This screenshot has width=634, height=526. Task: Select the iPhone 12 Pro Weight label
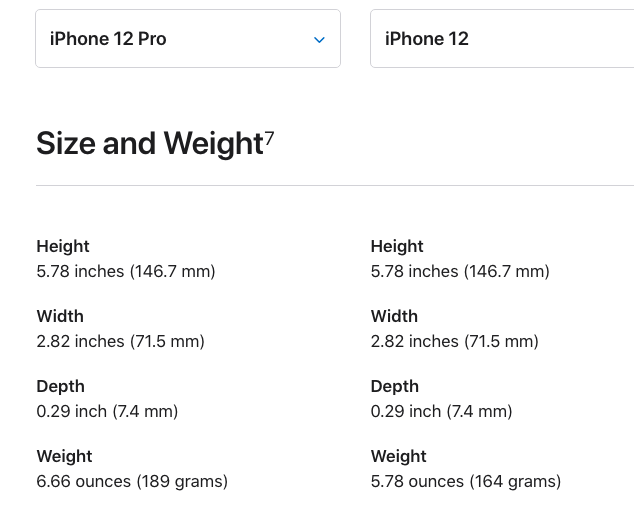point(64,456)
